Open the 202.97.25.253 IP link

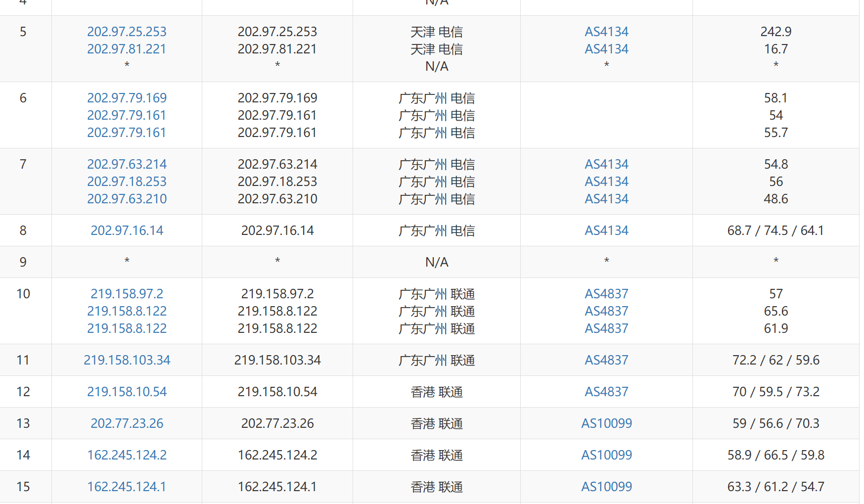127,32
